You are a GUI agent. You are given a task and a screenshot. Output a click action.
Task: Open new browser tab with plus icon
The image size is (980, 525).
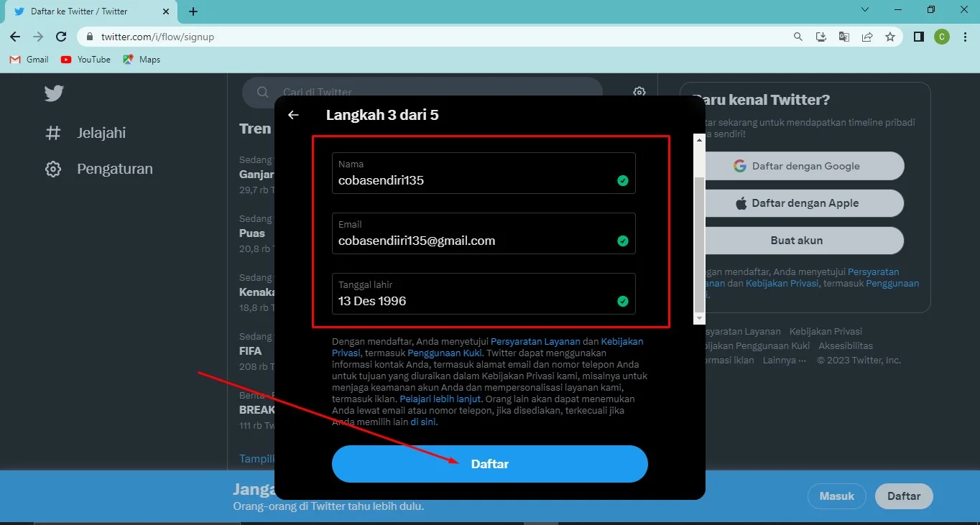[193, 11]
